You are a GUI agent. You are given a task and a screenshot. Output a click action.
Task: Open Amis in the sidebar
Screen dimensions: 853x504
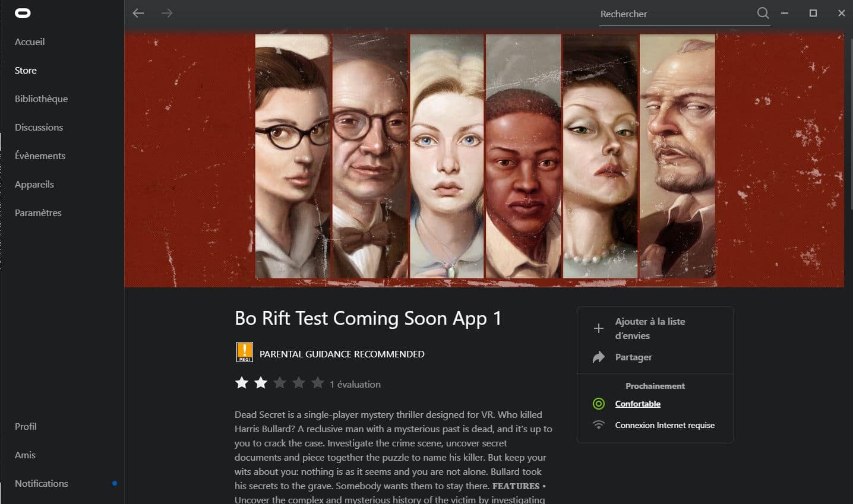tap(25, 455)
